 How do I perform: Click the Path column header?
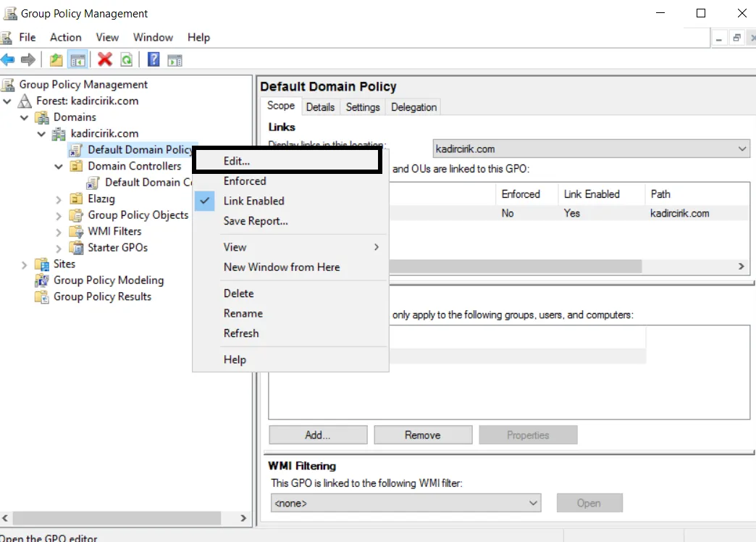pos(697,194)
